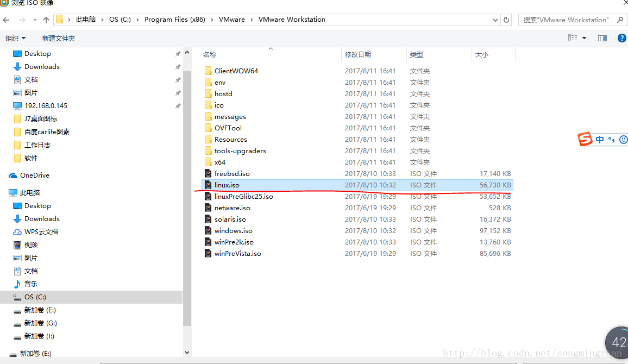Select the x64 folder
The width and height of the screenshot is (628, 364).
pos(220,162)
